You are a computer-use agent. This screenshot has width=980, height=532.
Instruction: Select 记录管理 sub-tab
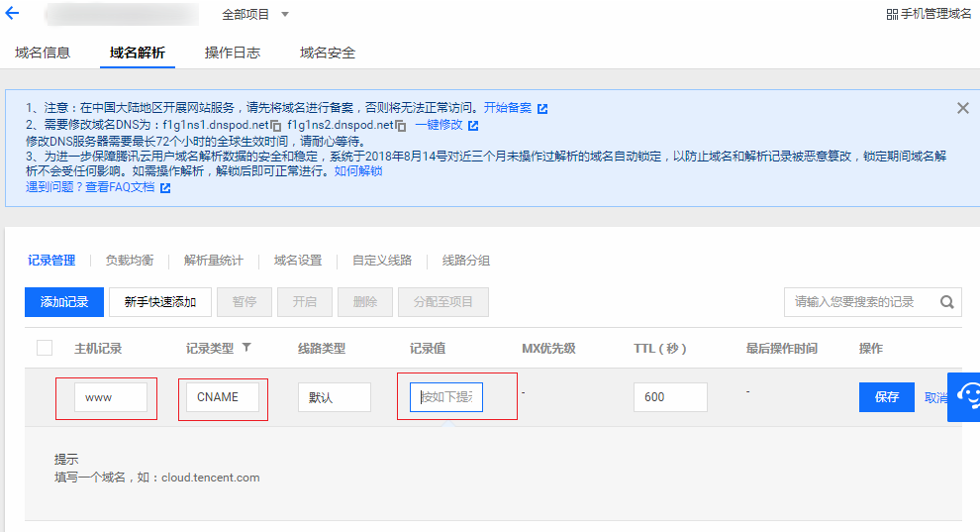tap(51, 261)
